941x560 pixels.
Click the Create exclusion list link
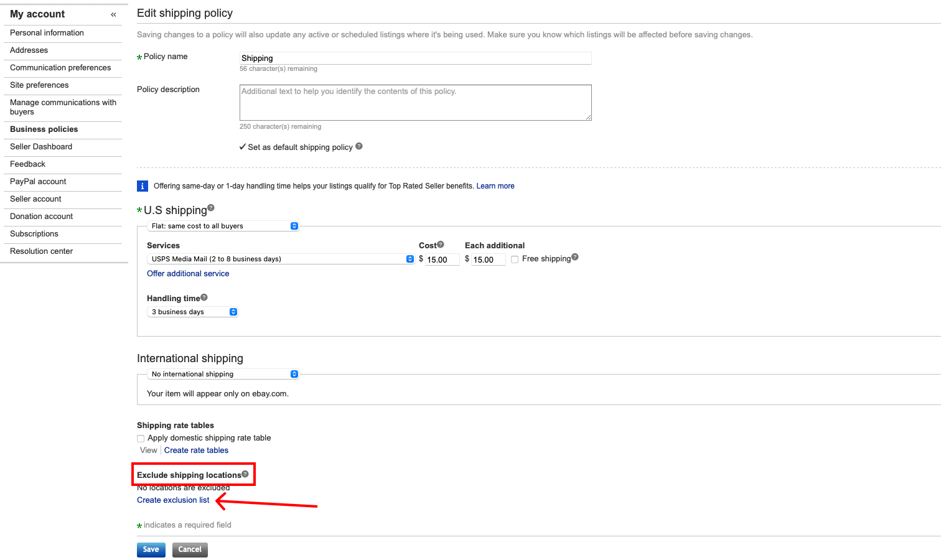click(x=173, y=500)
